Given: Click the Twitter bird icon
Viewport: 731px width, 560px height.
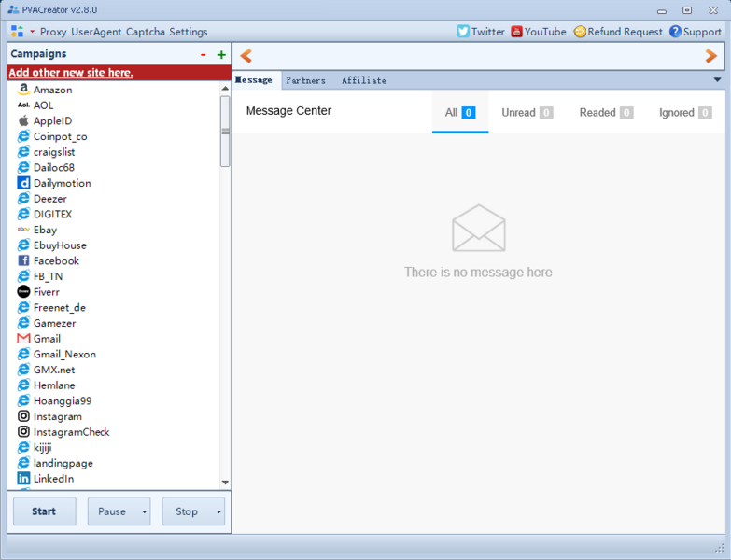Looking at the screenshot, I should coord(462,31).
